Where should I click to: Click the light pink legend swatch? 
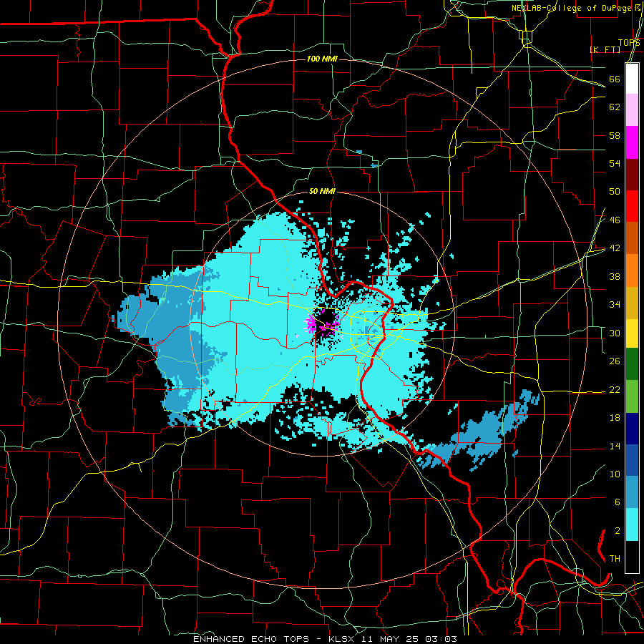pos(632,110)
